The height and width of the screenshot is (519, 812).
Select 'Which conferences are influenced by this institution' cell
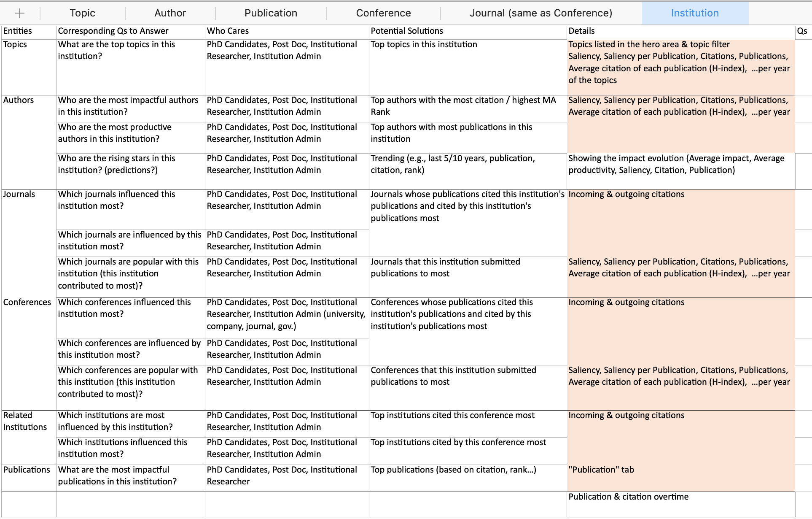131,351
